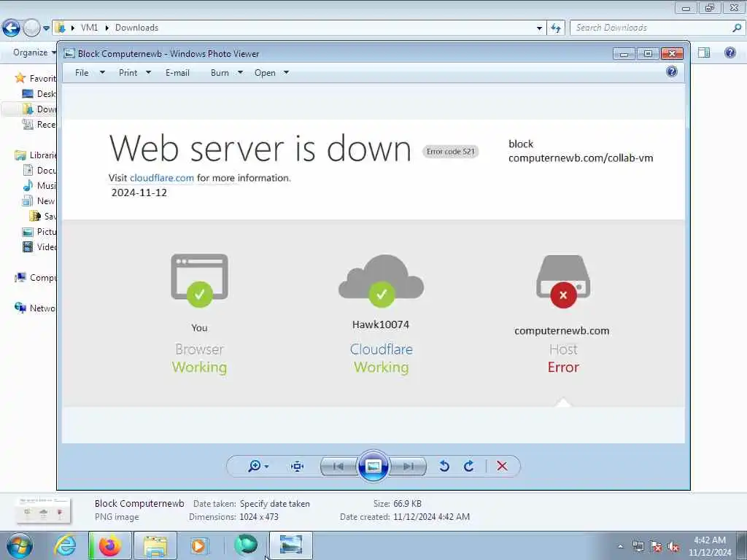Click the muted volume tray icon

[x=673, y=547]
